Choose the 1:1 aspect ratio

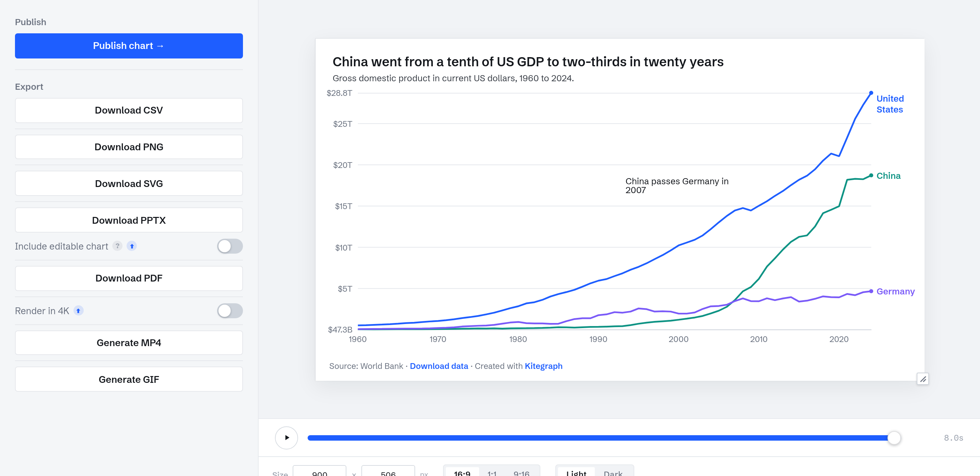click(492, 472)
